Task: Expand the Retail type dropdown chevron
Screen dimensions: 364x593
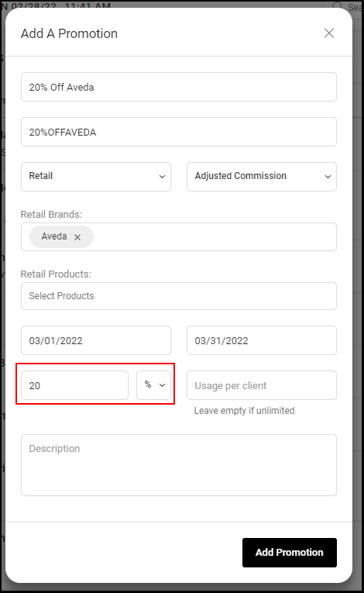Action: click(x=162, y=177)
